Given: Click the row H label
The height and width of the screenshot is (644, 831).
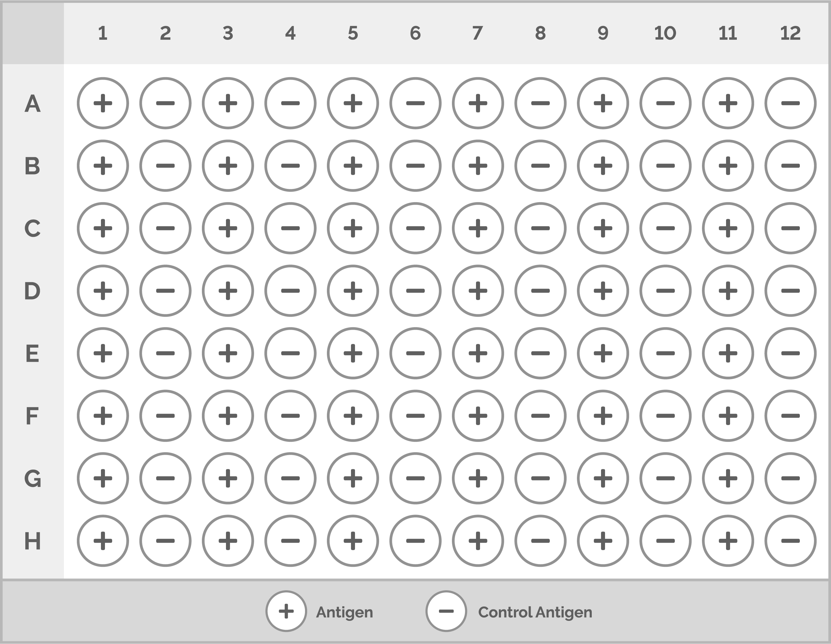Looking at the screenshot, I should pyautogui.click(x=32, y=541).
